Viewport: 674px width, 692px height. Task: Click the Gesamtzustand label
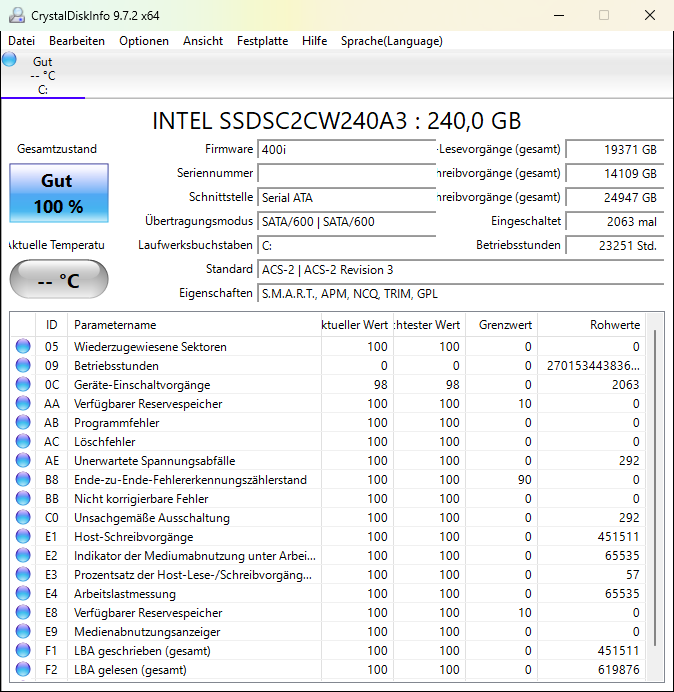[x=57, y=149]
